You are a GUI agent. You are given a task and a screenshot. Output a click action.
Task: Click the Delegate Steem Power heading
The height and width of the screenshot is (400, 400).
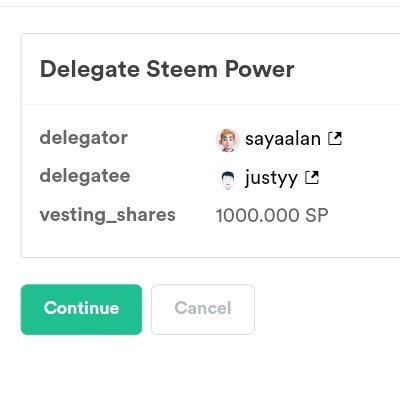[x=167, y=69]
